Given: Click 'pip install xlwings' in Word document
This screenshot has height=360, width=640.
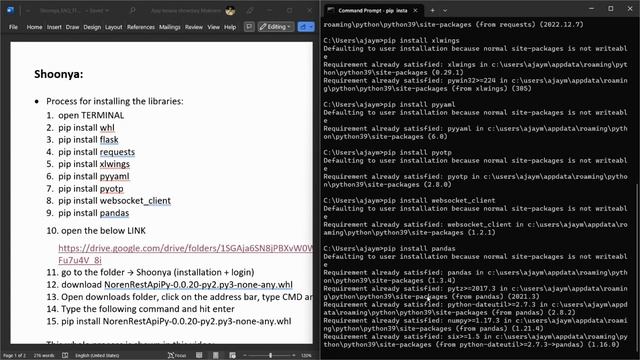Looking at the screenshot, I should 94,164.
